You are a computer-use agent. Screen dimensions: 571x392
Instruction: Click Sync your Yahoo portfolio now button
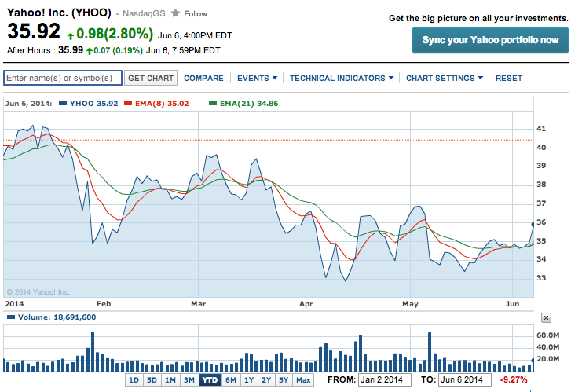click(490, 40)
